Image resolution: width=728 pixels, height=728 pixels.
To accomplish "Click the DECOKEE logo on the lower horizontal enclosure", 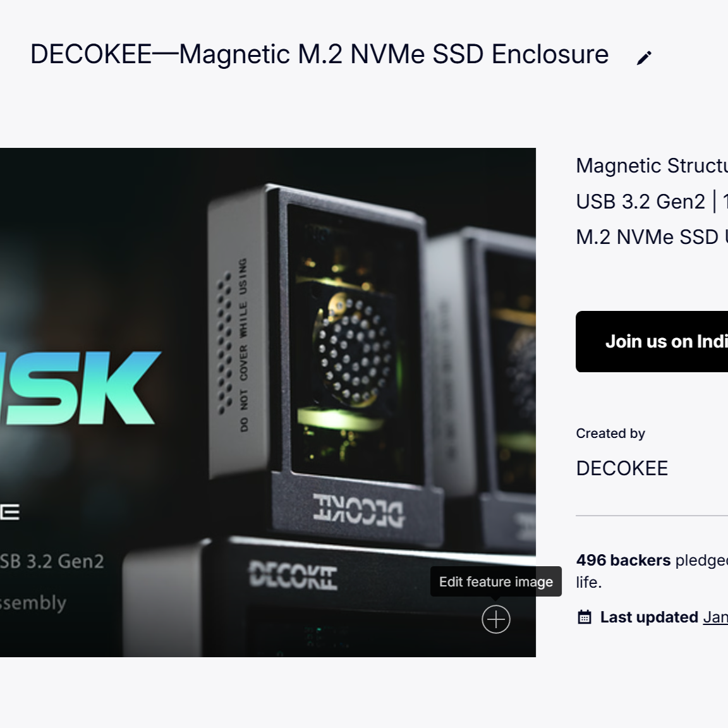I will coord(293,576).
